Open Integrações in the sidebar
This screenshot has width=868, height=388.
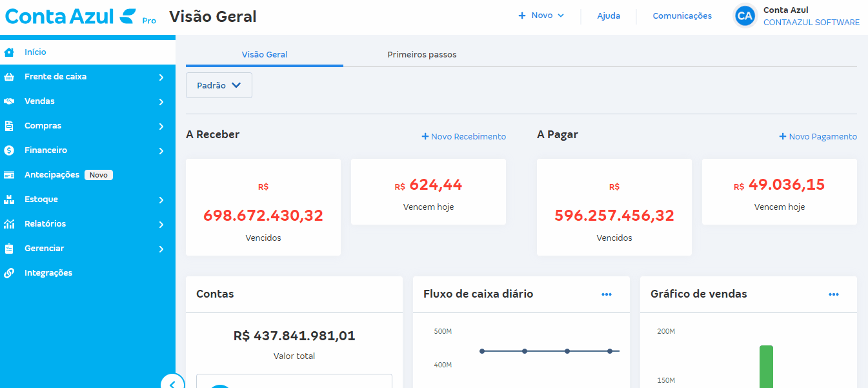click(x=88, y=273)
